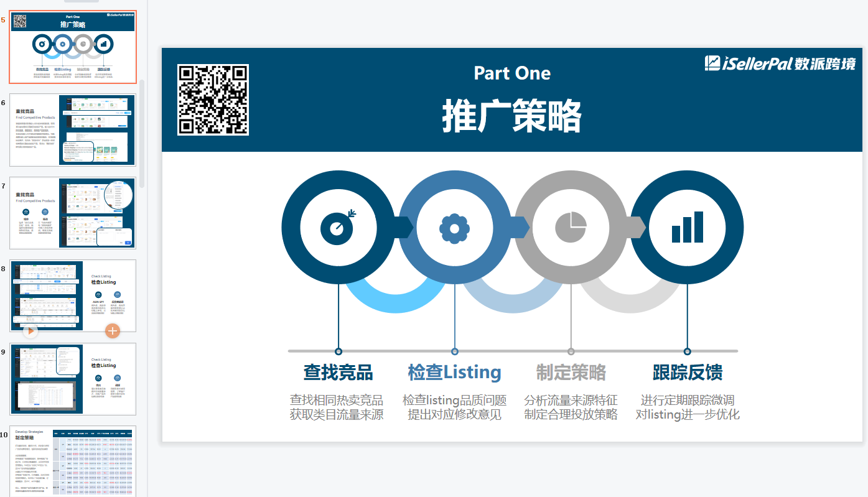Open slide 10 thumbnail 制定策略
Image resolution: width=868 pixels, height=497 pixels.
click(73, 461)
